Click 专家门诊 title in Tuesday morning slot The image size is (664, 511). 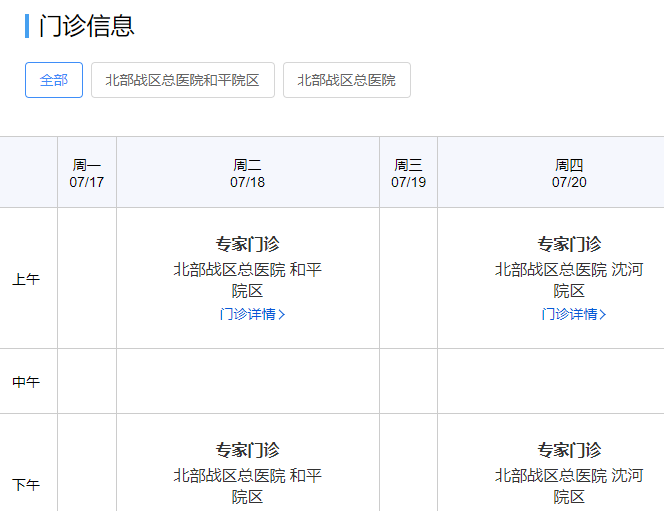[248, 244]
